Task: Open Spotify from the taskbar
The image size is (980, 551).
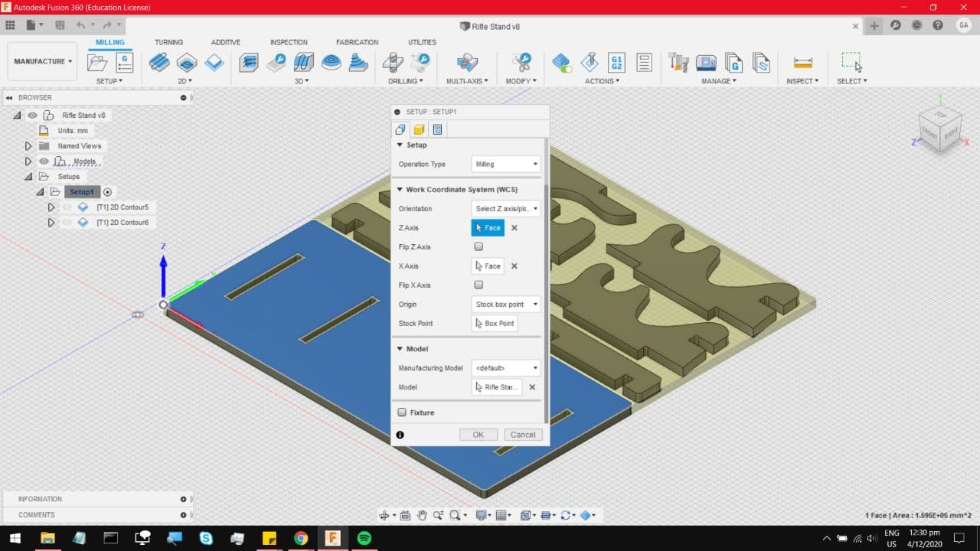Action: coord(364,538)
